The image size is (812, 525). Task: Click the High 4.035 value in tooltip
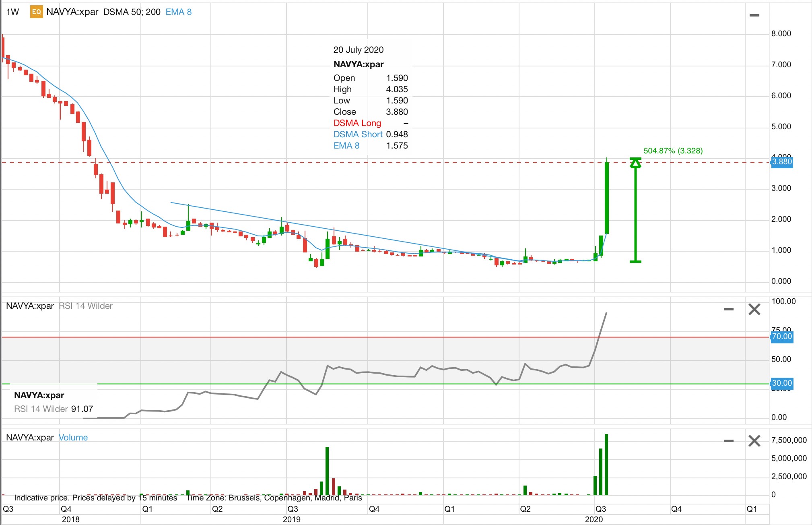point(397,89)
